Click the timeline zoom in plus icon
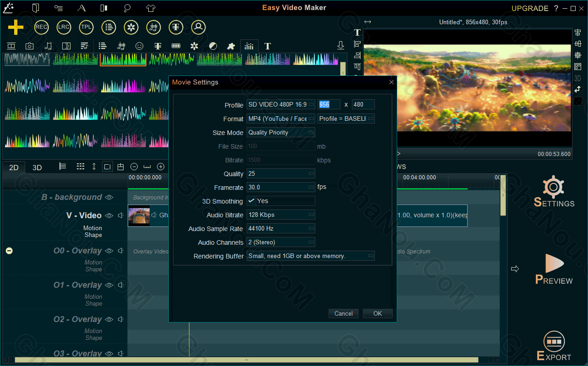 pyautogui.click(x=161, y=167)
